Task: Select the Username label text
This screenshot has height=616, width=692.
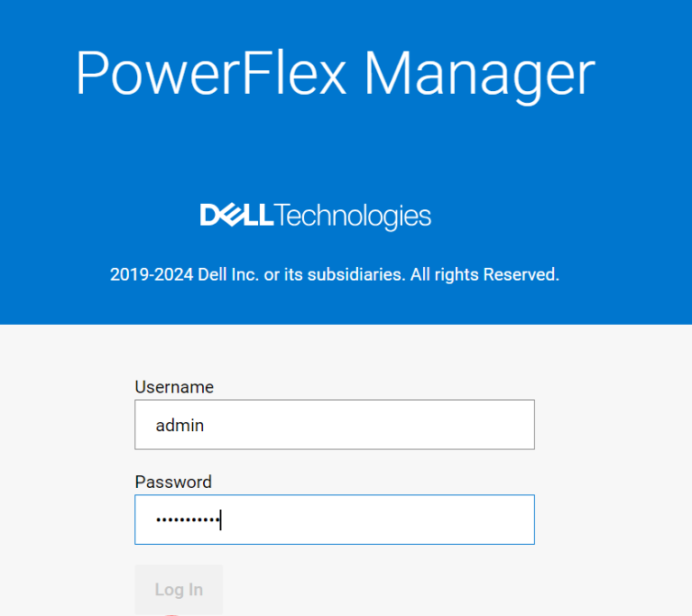Action: (x=174, y=387)
